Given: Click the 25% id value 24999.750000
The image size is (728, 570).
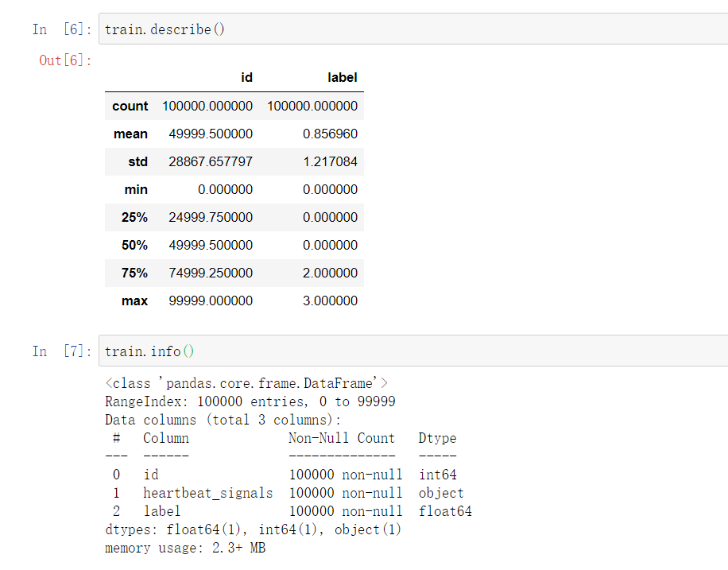Looking at the screenshot, I should click(x=211, y=217).
